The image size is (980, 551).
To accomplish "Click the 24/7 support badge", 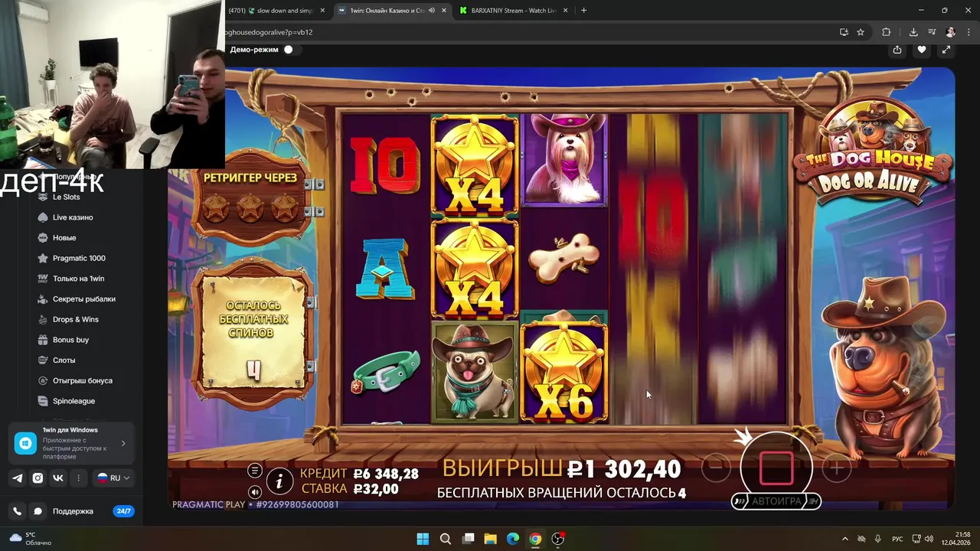I will pyautogui.click(x=123, y=511).
